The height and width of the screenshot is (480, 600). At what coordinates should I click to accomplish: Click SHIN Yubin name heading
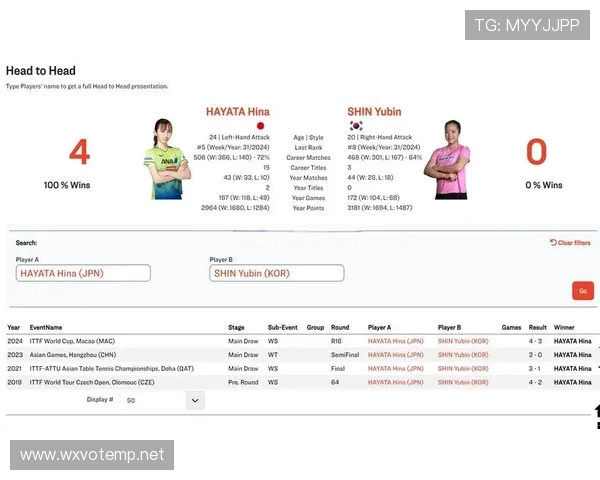[x=374, y=112]
